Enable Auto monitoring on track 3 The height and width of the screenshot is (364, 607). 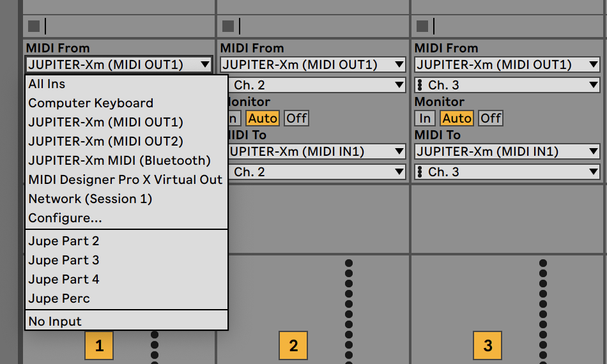point(457,118)
